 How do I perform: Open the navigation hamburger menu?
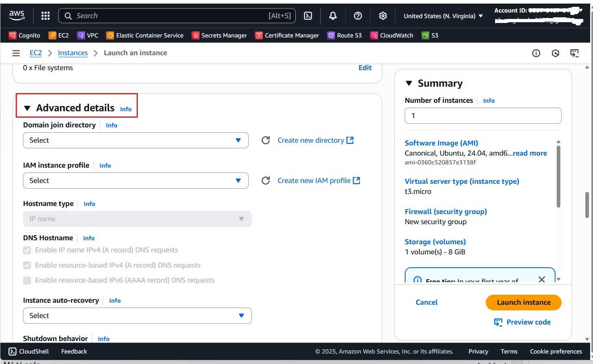[16, 53]
